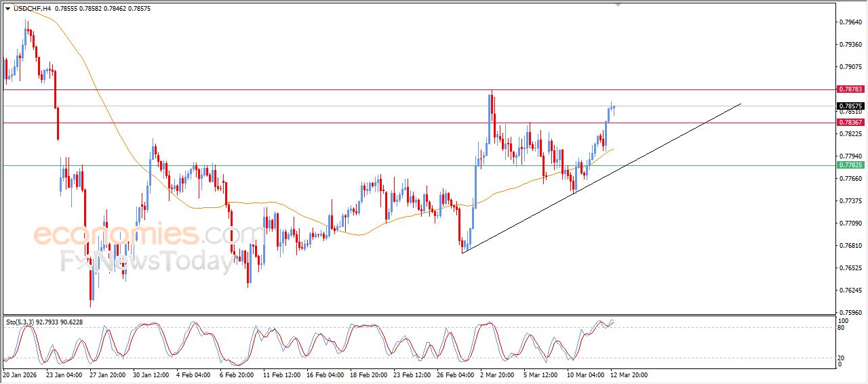Screen dimensions: 868x384
Task: Click the Sto(5,3,3) indicator label
Action: point(21,322)
